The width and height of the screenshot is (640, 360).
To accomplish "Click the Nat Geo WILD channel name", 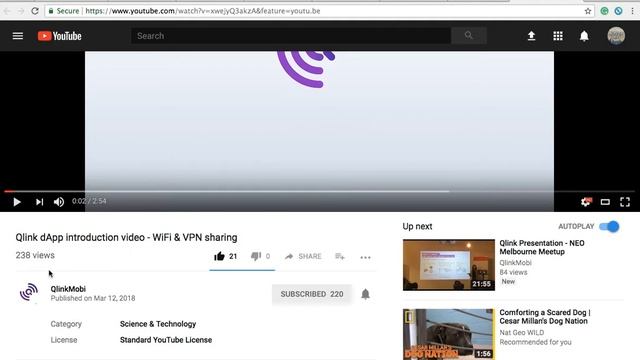I will [x=522, y=333].
